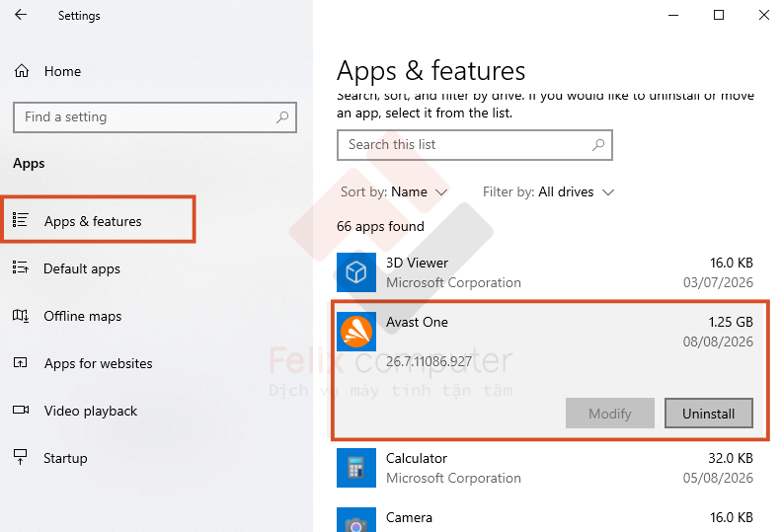Focus the Search this list field

pos(474,145)
